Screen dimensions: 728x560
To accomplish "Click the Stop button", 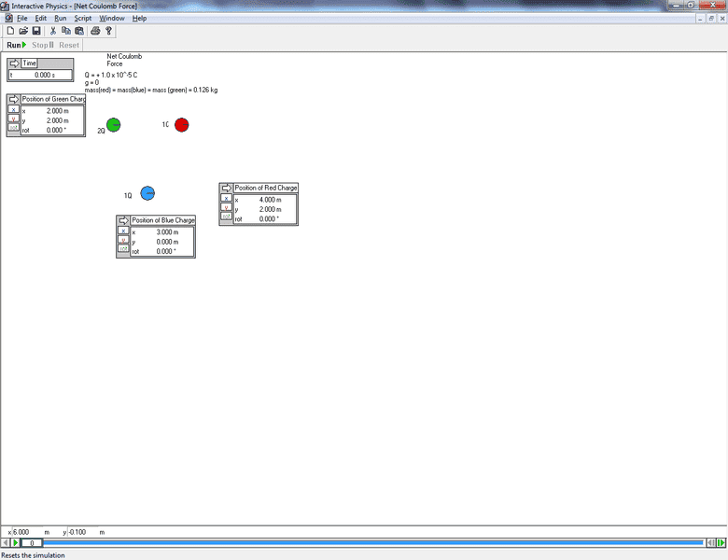I will 42,45.
